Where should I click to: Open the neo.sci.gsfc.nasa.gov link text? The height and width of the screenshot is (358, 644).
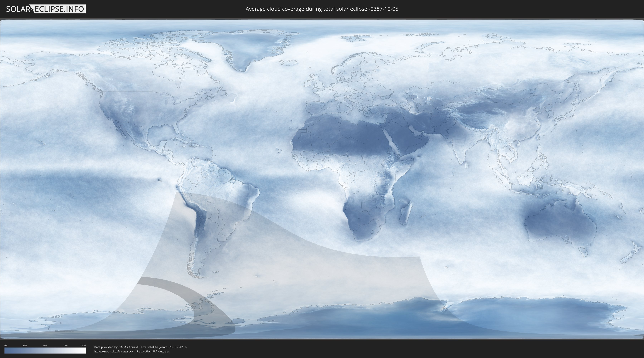pos(114,351)
